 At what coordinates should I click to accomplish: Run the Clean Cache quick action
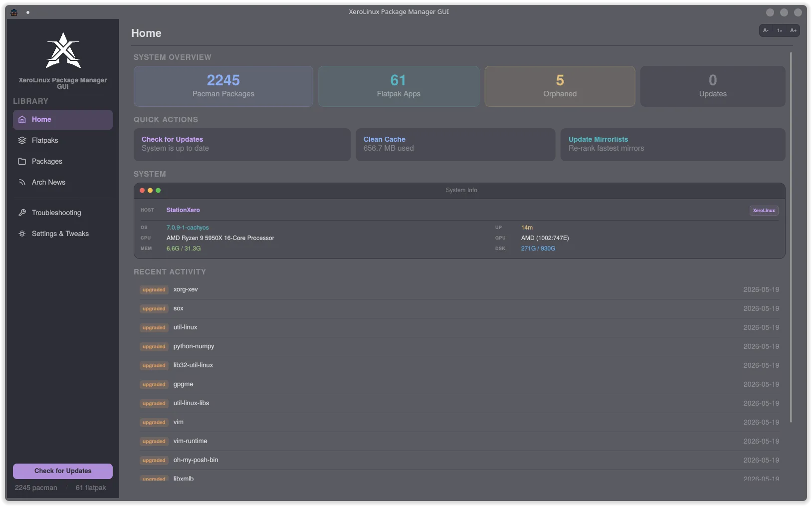click(x=455, y=145)
